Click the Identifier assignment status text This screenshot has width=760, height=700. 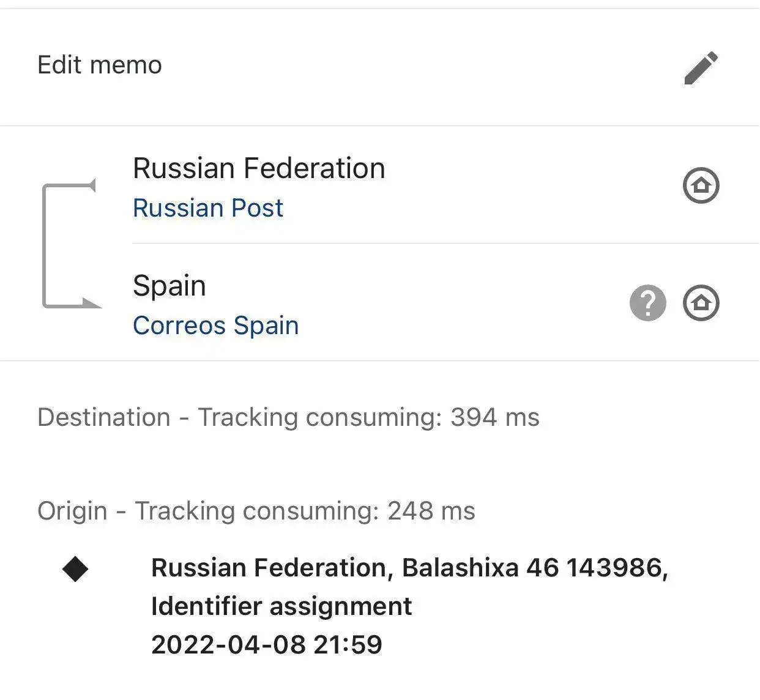[x=281, y=606]
